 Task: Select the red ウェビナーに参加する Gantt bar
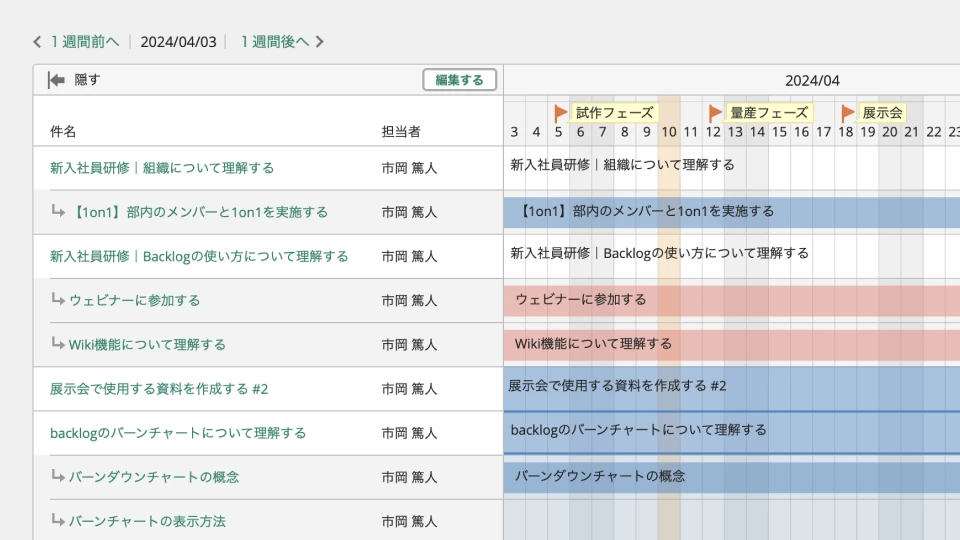tap(732, 300)
